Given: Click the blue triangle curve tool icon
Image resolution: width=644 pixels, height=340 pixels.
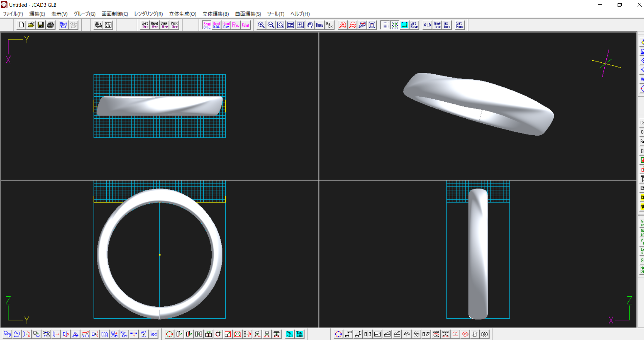Looking at the screenshot, I should pyautogui.click(x=75, y=334).
